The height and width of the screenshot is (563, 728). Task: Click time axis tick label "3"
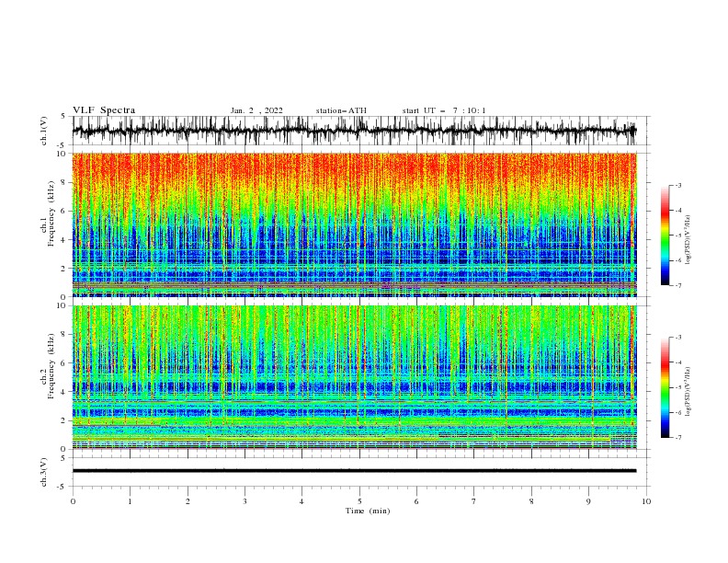(x=245, y=501)
